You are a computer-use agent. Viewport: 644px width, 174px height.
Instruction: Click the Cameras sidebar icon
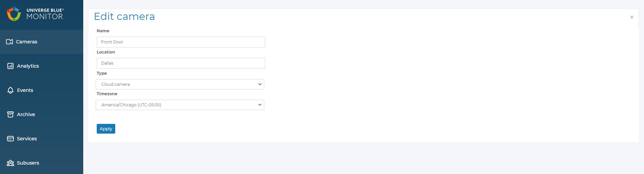9,42
